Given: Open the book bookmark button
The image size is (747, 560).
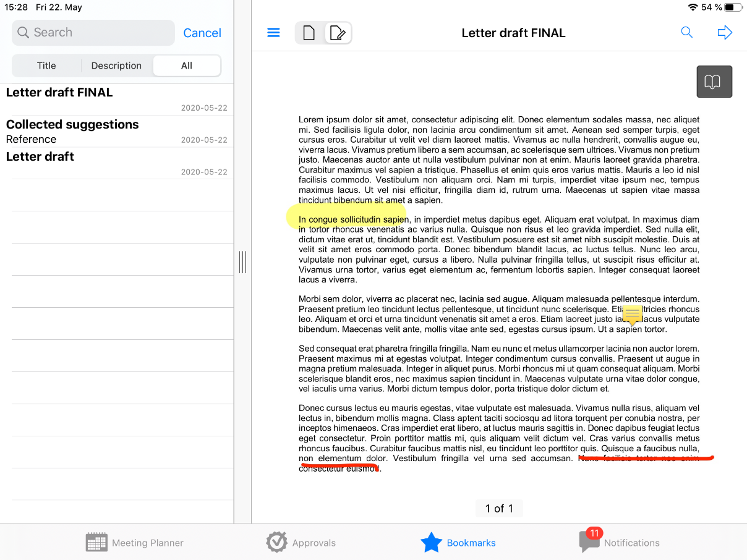Looking at the screenshot, I should [x=714, y=82].
